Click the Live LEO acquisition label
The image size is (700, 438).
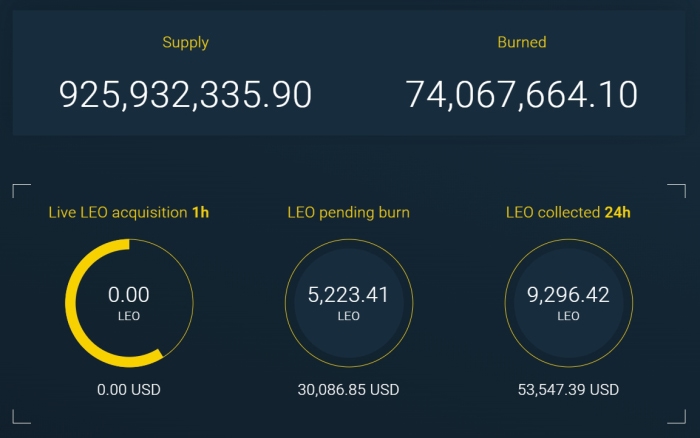pos(118,213)
